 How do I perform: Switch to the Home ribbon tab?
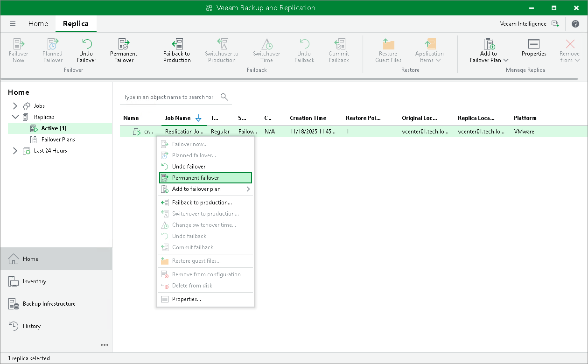(38, 24)
